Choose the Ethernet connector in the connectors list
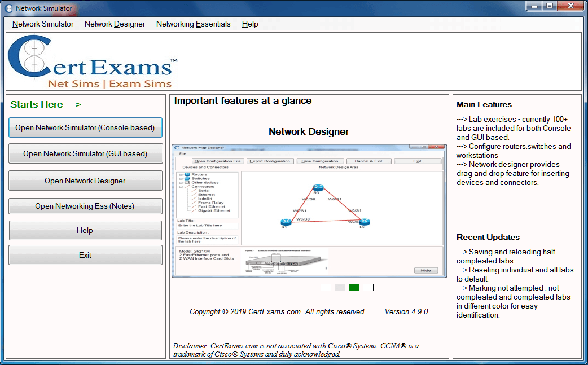Image resolution: width=588 pixels, height=365 pixels. [205, 195]
